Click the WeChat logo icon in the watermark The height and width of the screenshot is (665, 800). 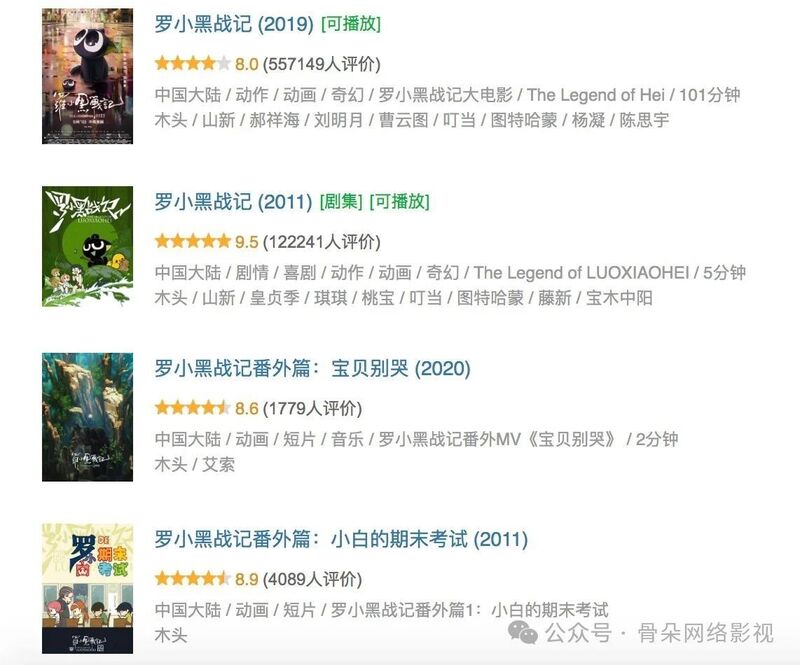coord(523,633)
